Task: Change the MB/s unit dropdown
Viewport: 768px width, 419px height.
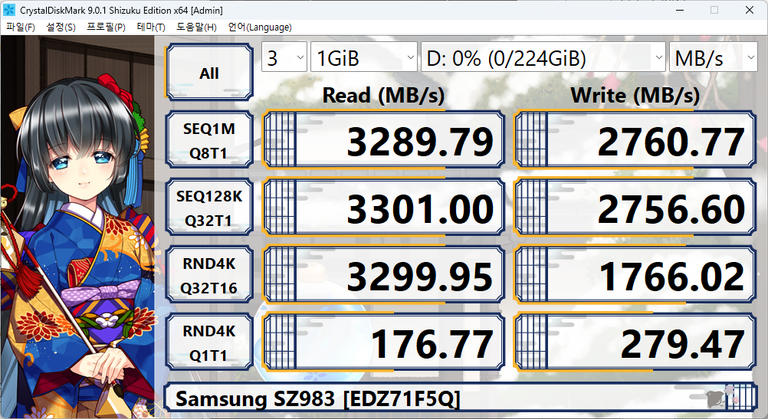Action: [714, 58]
